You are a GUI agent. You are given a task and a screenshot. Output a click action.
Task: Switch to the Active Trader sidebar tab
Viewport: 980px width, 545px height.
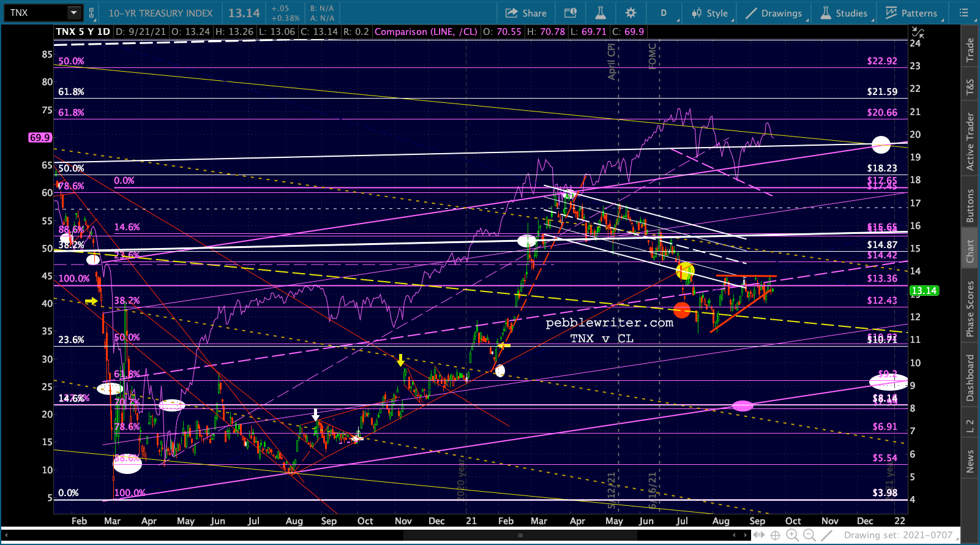pos(970,141)
